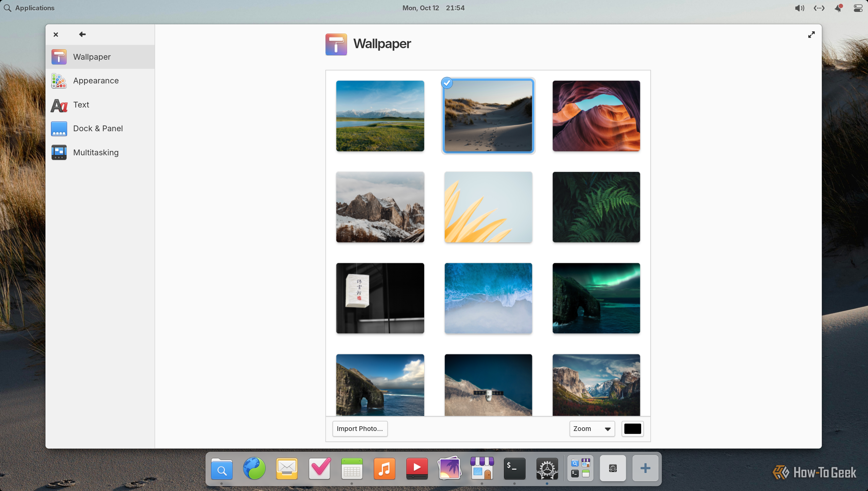Open the Files app in the dock
The height and width of the screenshot is (491, 868).
pyautogui.click(x=222, y=469)
